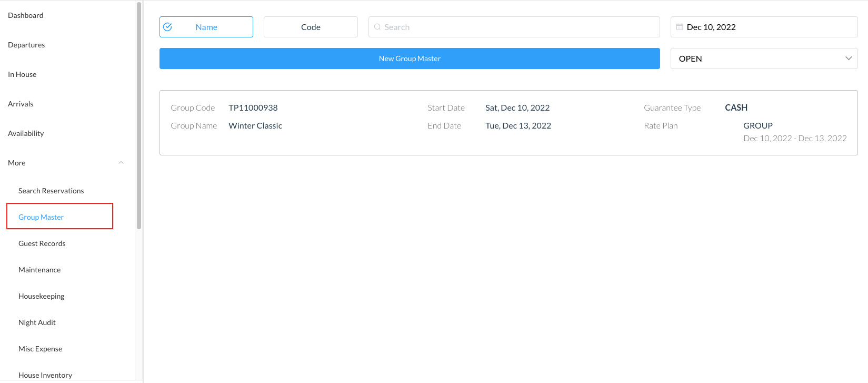Collapse the More menu chevron
The width and height of the screenshot is (868, 383).
tap(121, 163)
